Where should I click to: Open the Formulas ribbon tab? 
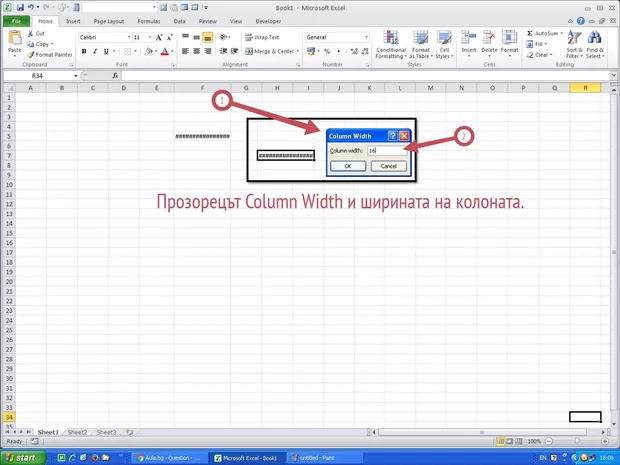[148, 20]
